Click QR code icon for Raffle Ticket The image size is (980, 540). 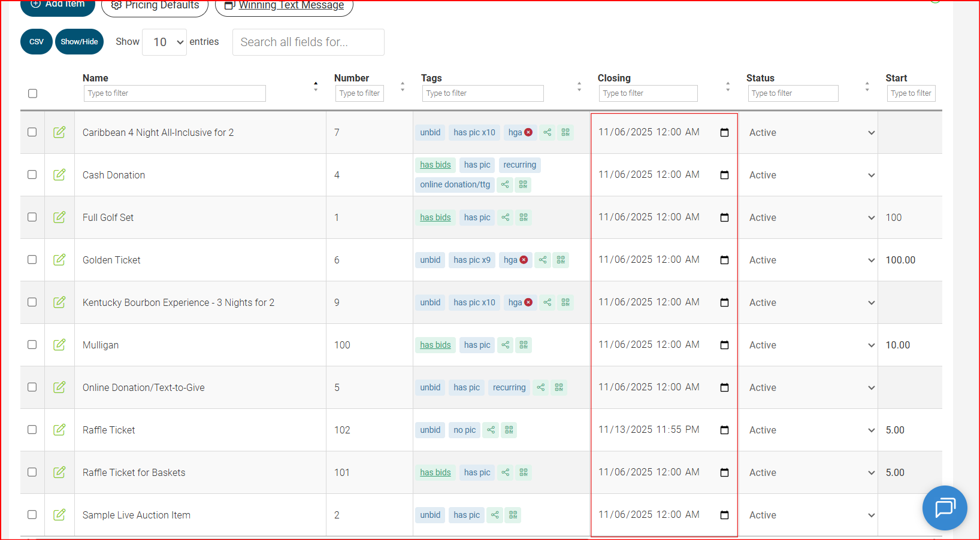point(509,430)
